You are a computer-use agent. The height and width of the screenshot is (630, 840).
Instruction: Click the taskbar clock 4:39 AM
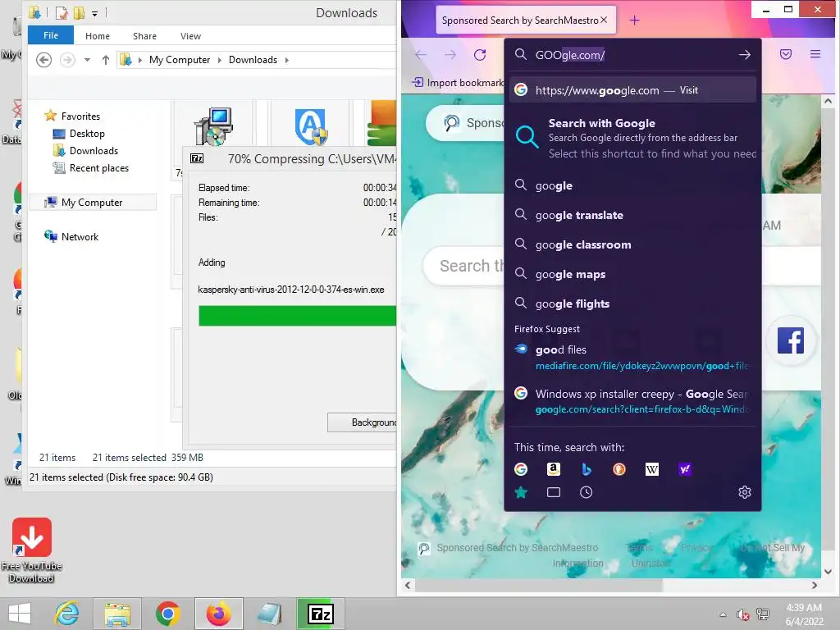click(x=804, y=608)
